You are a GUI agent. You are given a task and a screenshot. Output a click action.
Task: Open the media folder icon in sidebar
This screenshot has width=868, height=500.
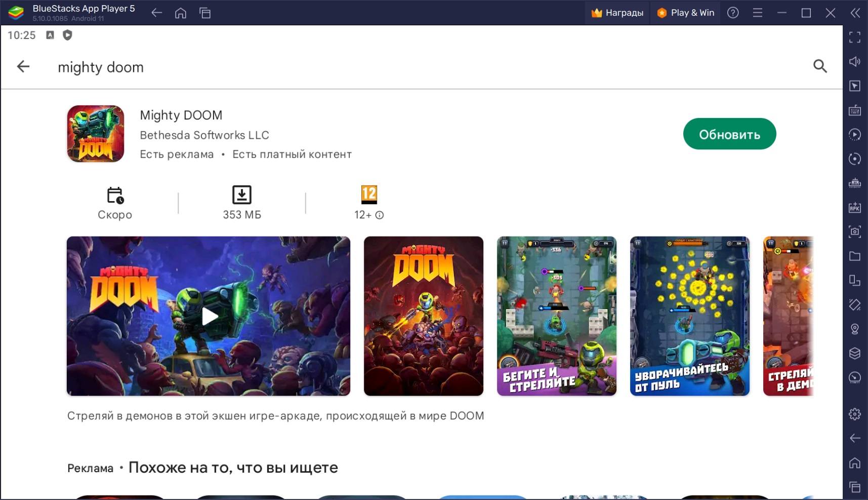855,256
